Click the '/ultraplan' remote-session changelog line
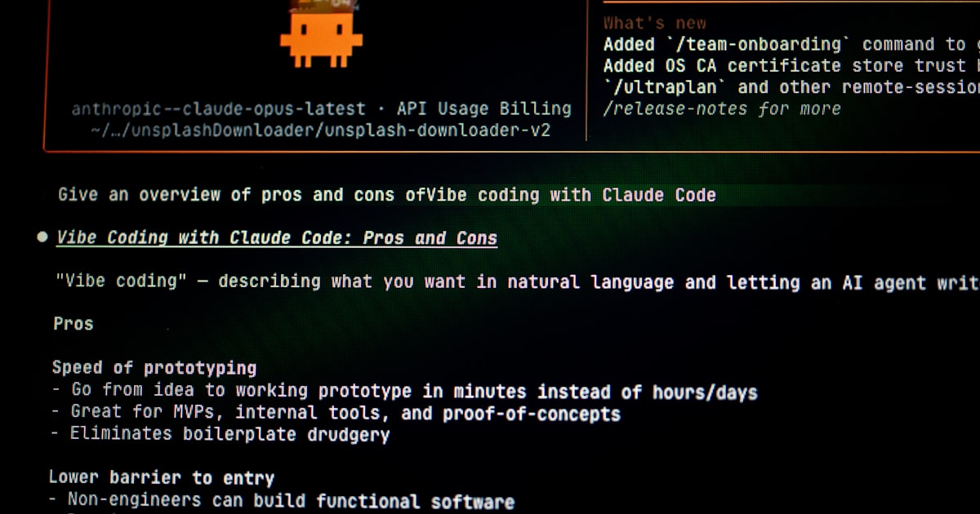 pos(791,86)
